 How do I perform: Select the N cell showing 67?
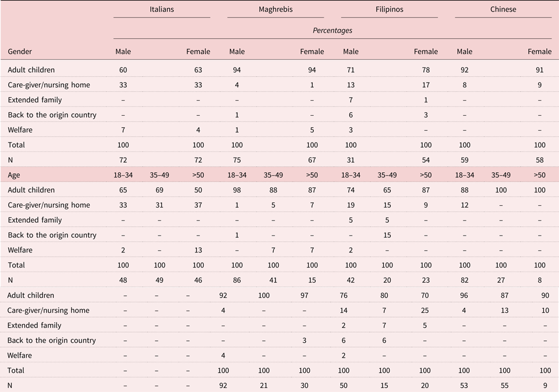point(312,160)
